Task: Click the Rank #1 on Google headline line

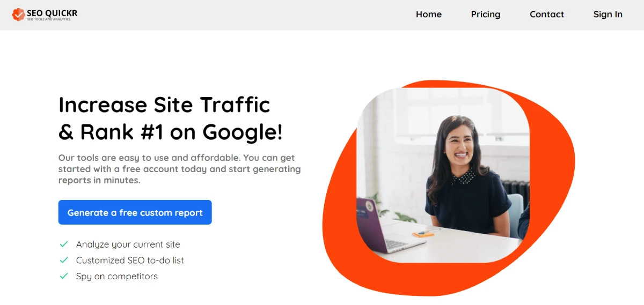Action: pyautogui.click(x=171, y=132)
